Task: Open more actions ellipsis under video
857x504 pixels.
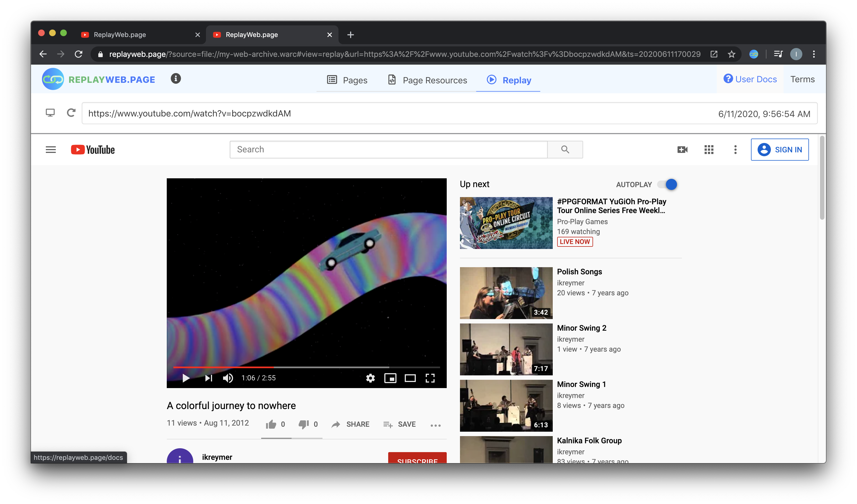Action: [x=435, y=425]
